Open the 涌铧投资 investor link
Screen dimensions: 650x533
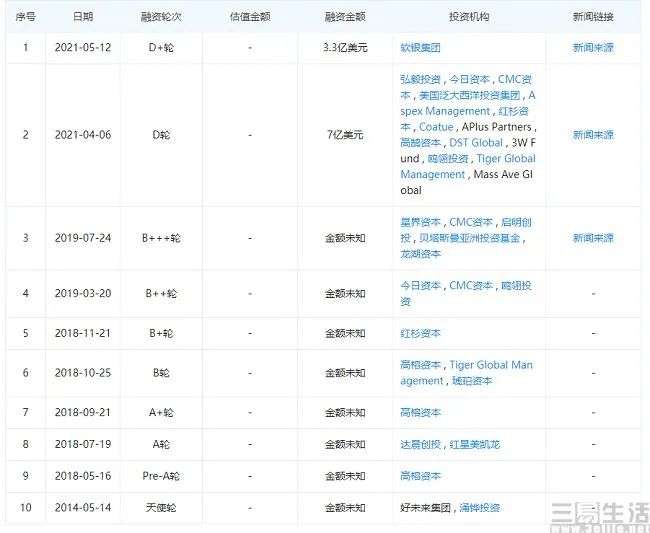pos(480,507)
